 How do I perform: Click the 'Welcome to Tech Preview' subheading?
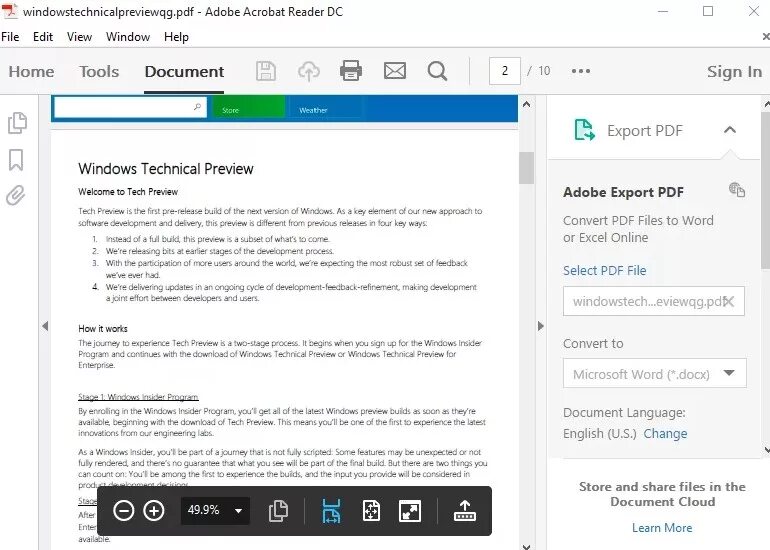click(128, 192)
